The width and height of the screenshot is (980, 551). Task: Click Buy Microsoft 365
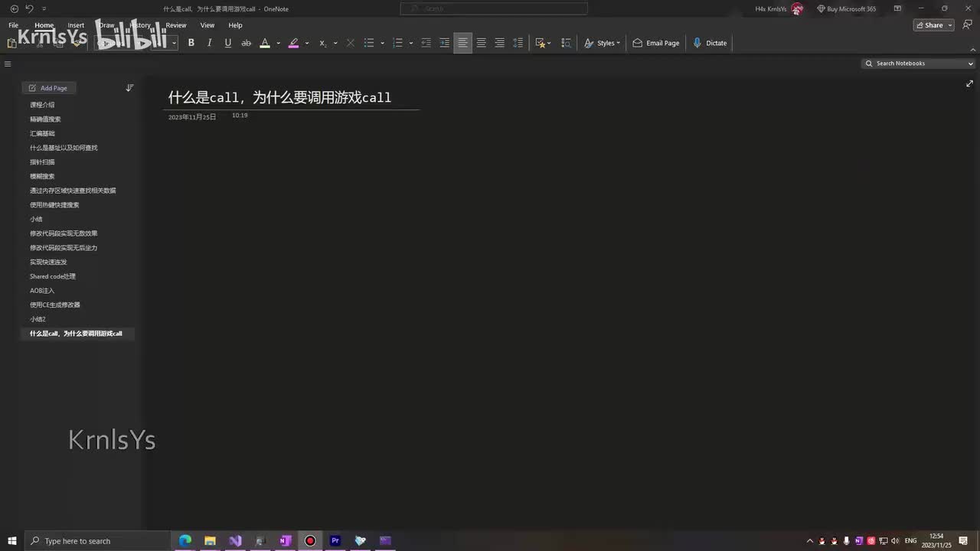pos(846,9)
